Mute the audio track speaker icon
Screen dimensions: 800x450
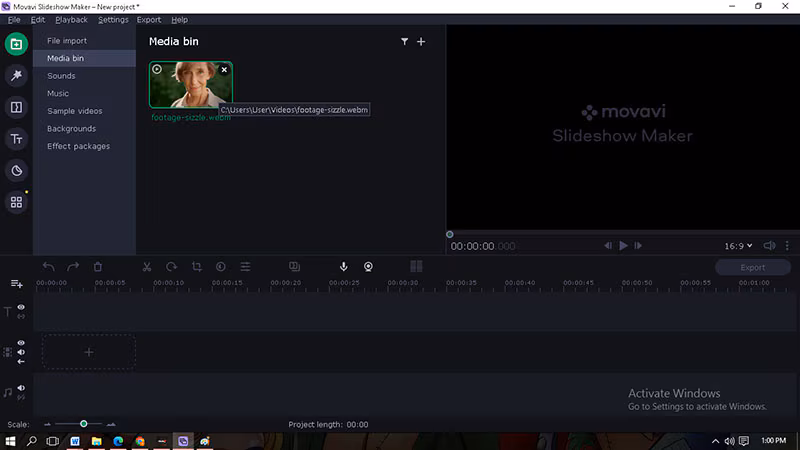pyautogui.click(x=21, y=388)
